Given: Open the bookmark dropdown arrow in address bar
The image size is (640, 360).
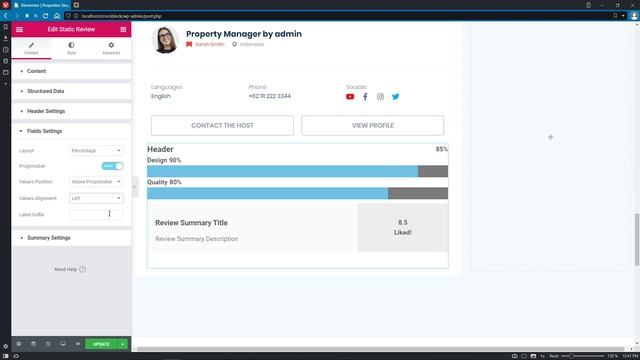Looking at the screenshot, I should [x=623, y=16].
